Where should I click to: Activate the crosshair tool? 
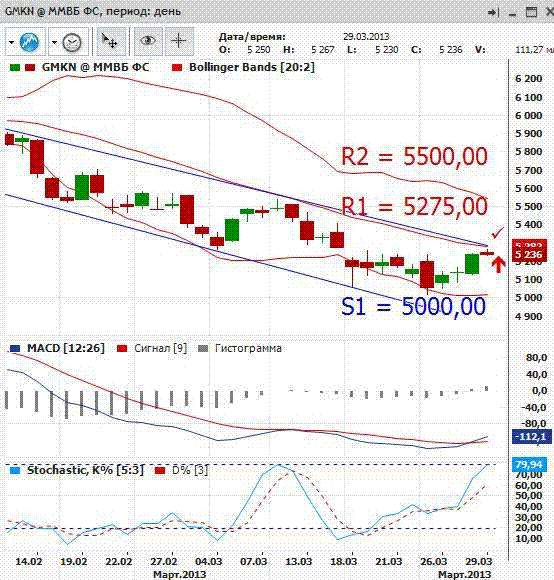click(179, 41)
